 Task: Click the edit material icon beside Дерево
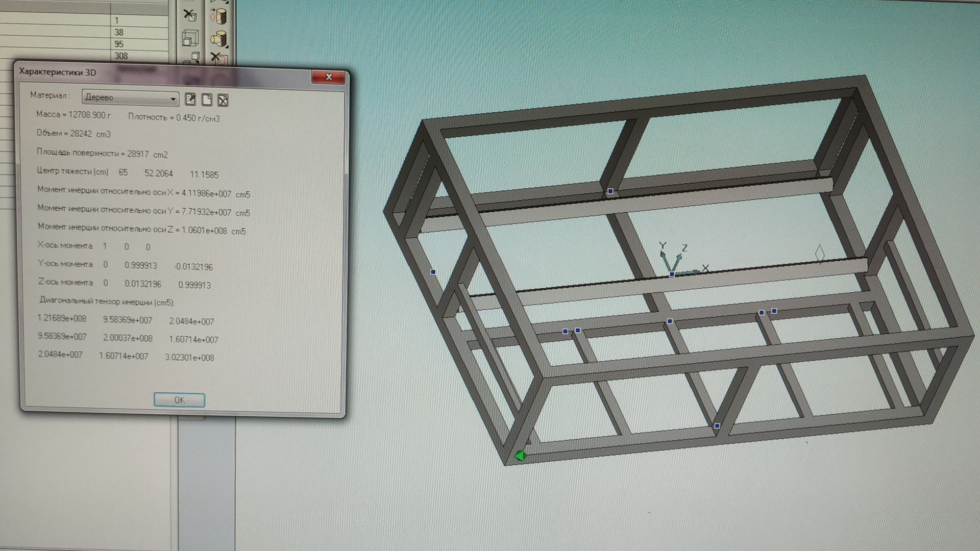tap(190, 99)
